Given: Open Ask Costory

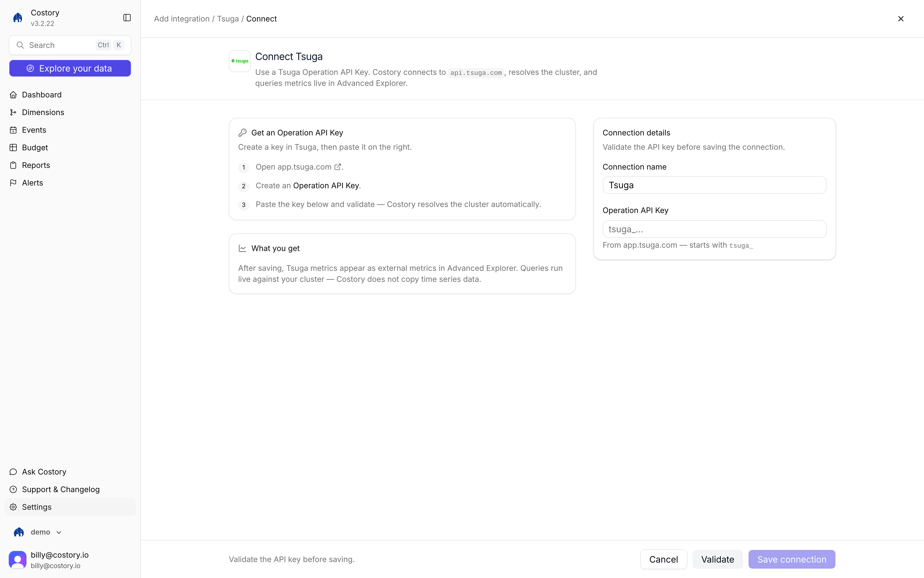Looking at the screenshot, I should 70,472.
